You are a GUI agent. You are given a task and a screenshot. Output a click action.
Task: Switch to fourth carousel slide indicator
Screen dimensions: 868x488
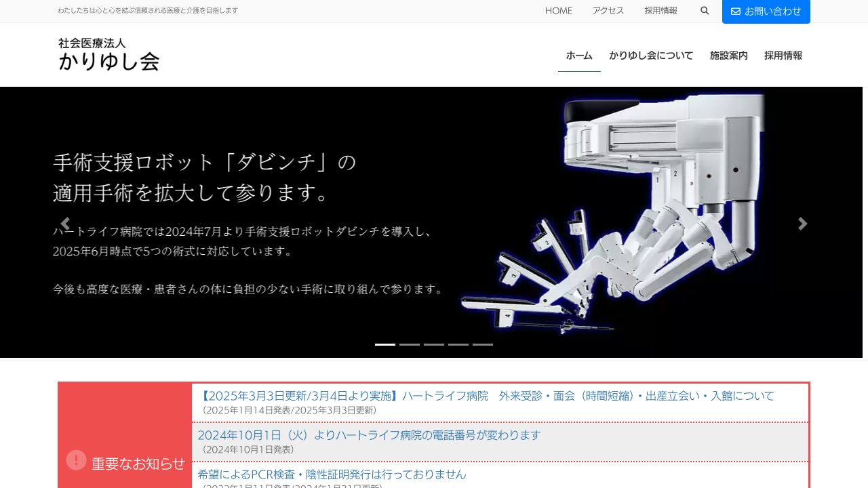click(x=458, y=344)
